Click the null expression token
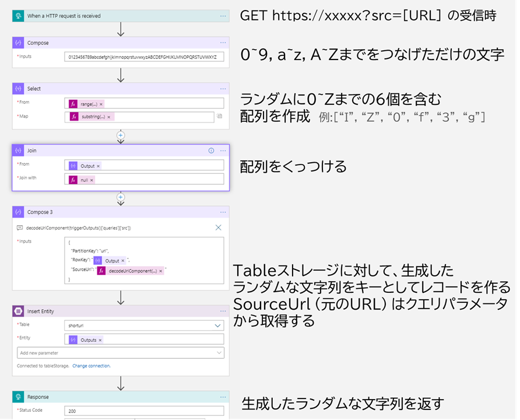This screenshot has height=420, width=520. (82, 180)
